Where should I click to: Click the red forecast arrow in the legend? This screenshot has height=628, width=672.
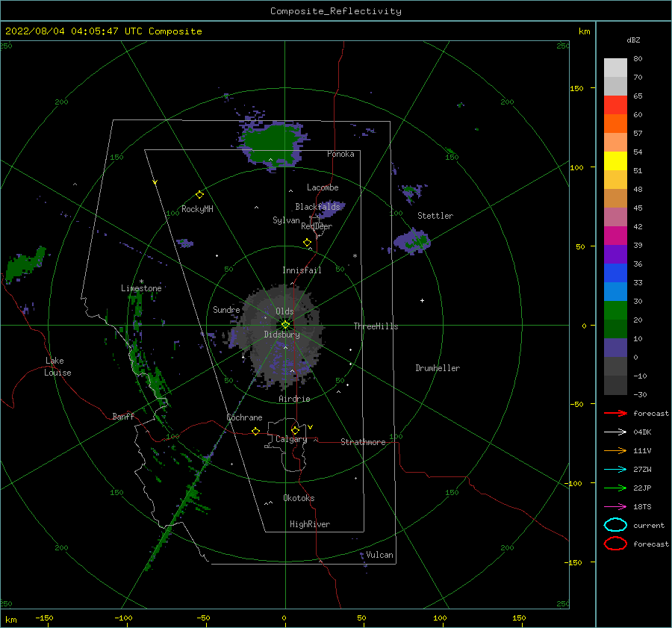[615, 413]
